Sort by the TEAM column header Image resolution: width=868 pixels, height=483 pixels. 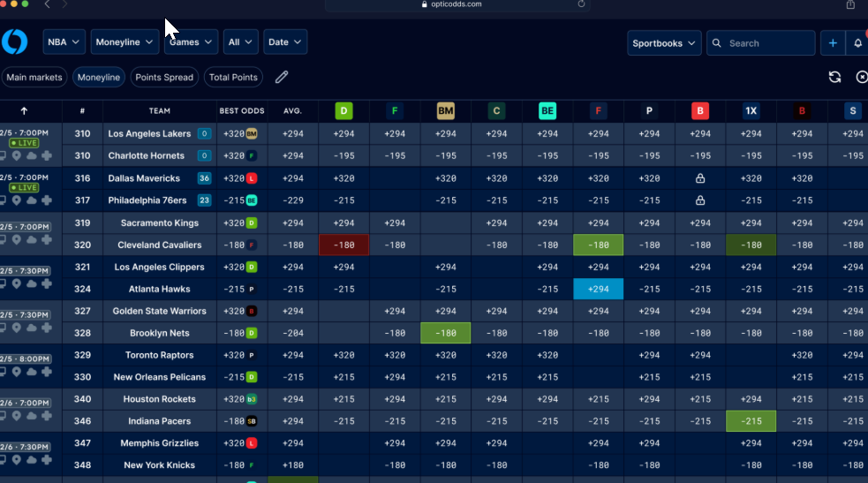click(160, 111)
